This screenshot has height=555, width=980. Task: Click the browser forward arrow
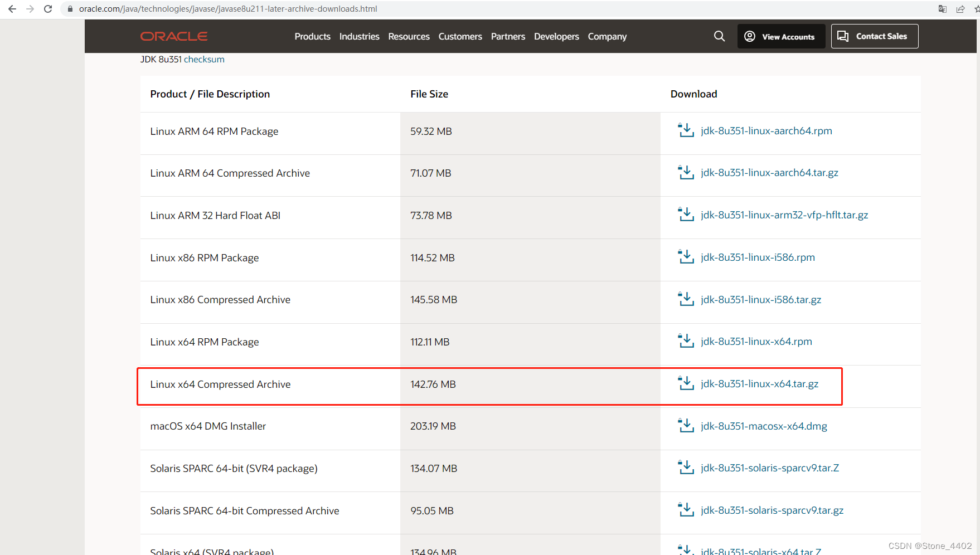coord(30,9)
